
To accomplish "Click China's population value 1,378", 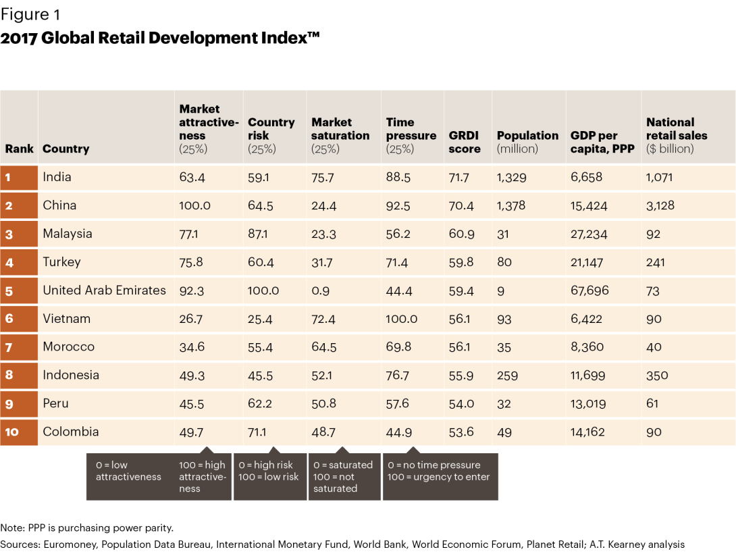I will [511, 205].
